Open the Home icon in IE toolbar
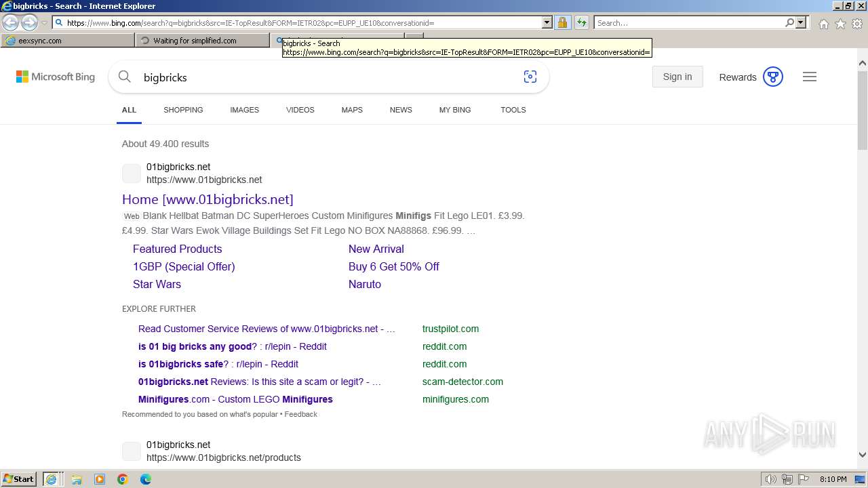Viewport: 868px width, 488px height. tap(823, 24)
